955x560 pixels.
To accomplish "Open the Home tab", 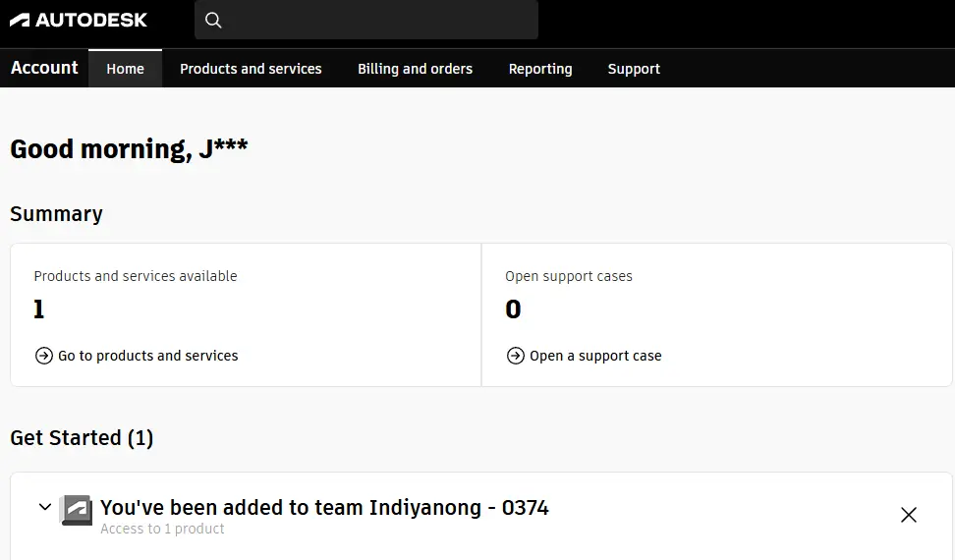I will (x=126, y=69).
